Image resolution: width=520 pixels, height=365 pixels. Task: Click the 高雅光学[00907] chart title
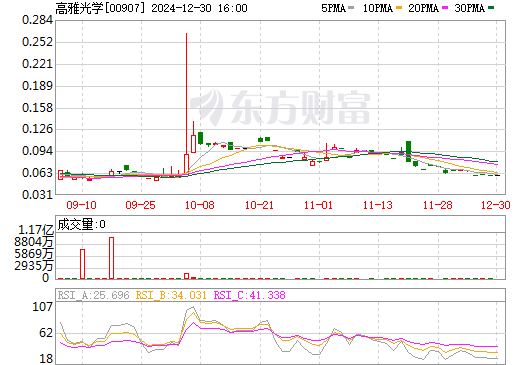pos(100,8)
